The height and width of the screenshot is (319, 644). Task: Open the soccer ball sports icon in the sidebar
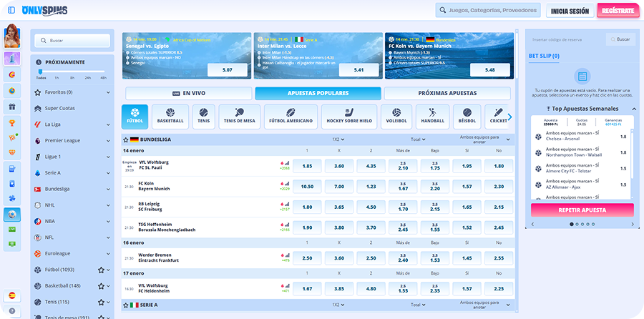(12, 215)
